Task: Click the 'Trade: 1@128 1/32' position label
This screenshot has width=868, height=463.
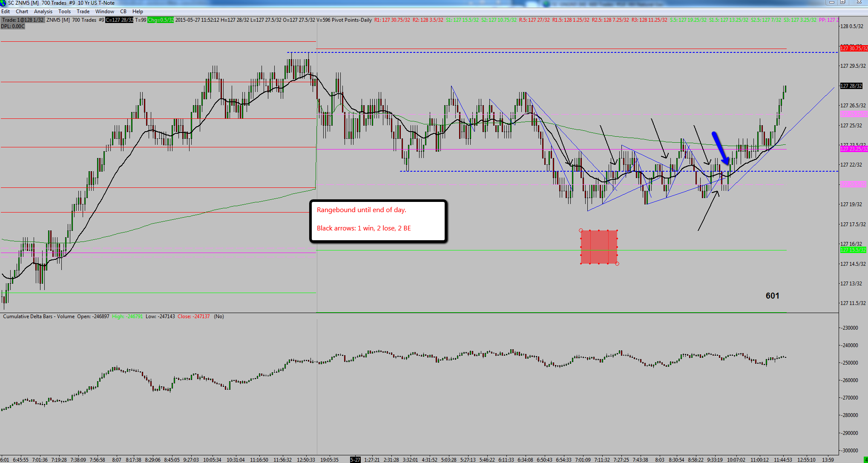Action: pyautogui.click(x=23, y=20)
